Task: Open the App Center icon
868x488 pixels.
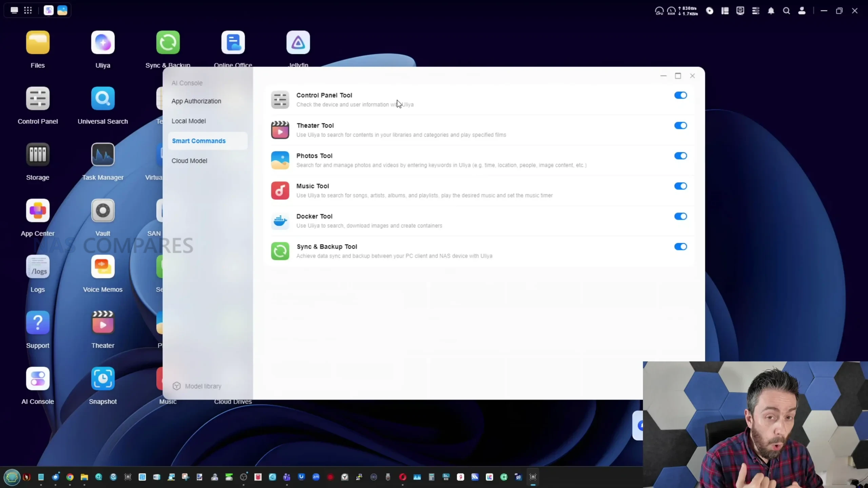Action: tap(38, 211)
